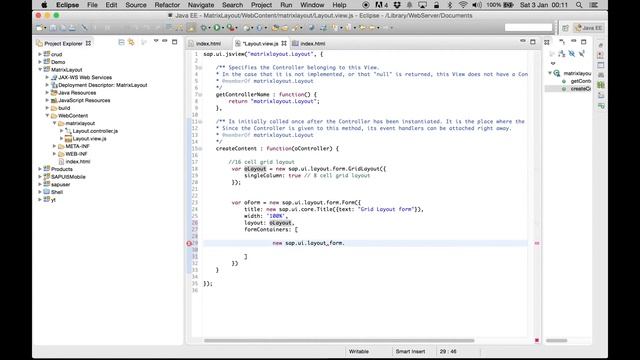Click the red error mark in the overview ruler

tap(537, 243)
